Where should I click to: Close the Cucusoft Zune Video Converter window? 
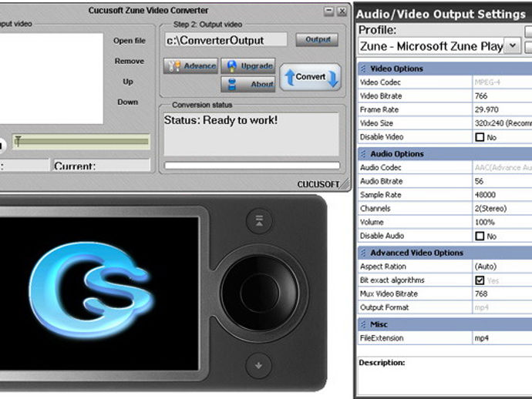coord(342,12)
